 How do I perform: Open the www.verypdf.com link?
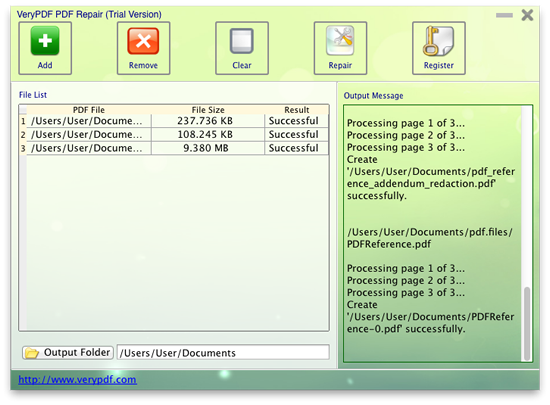tap(78, 380)
